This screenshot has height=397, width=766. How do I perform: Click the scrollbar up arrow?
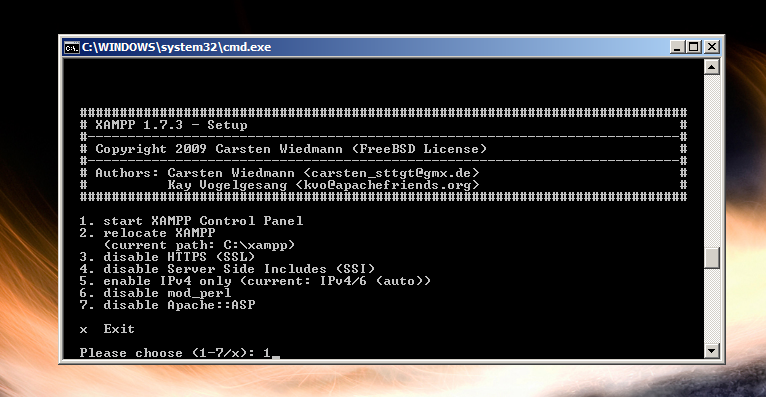(x=712, y=67)
